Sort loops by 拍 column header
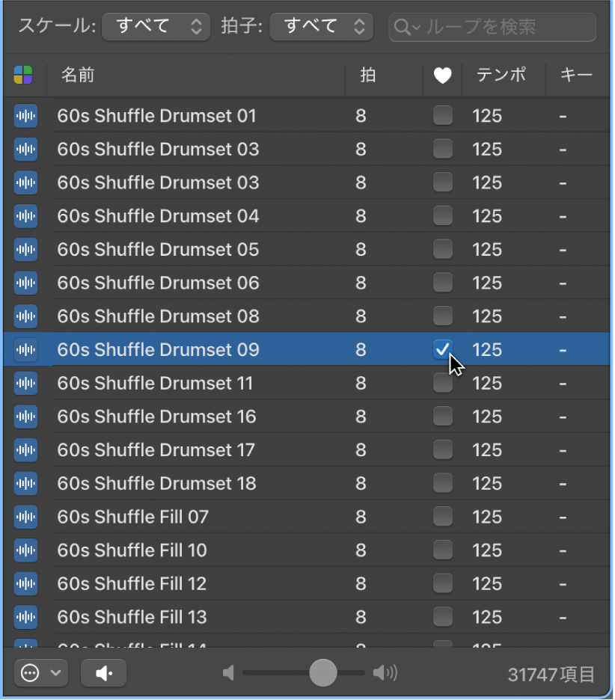 [x=384, y=75]
